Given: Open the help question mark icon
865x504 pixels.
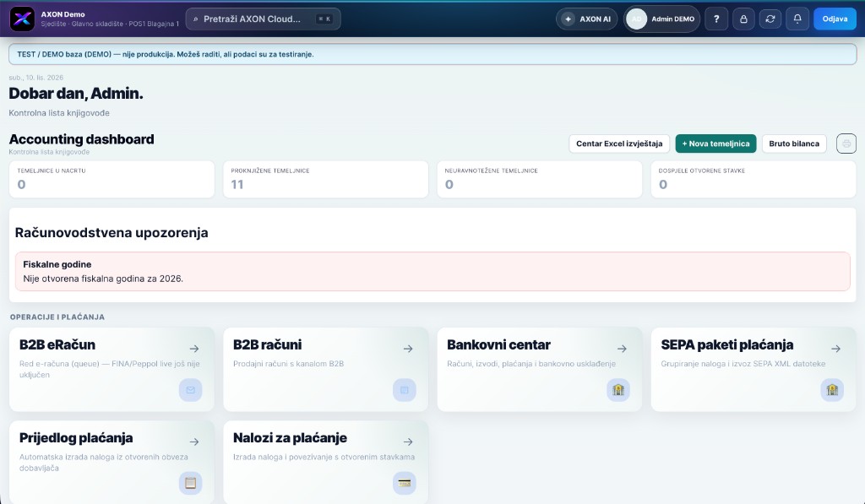Looking at the screenshot, I should pyautogui.click(x=716, y=19).
